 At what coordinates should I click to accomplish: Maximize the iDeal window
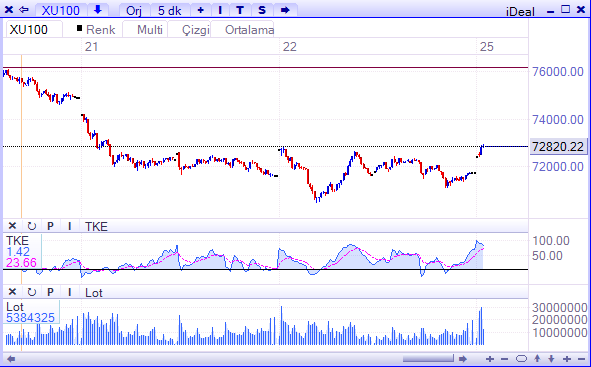[565, 9]
